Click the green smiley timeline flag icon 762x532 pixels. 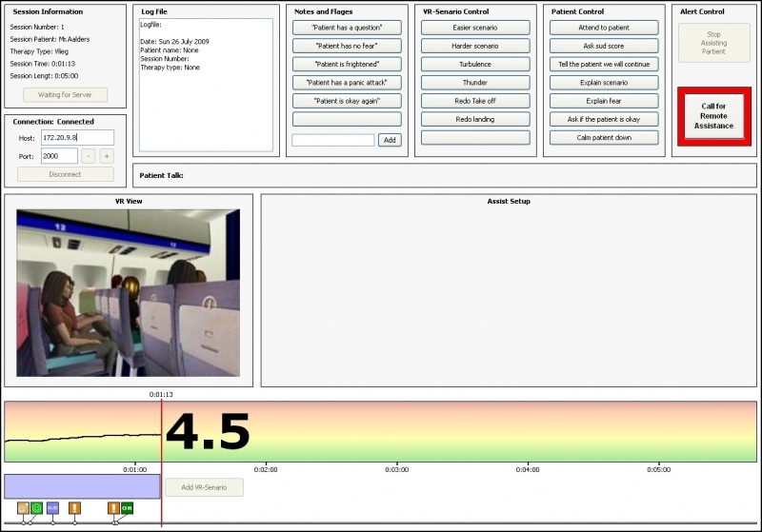[x=36, y=508]
